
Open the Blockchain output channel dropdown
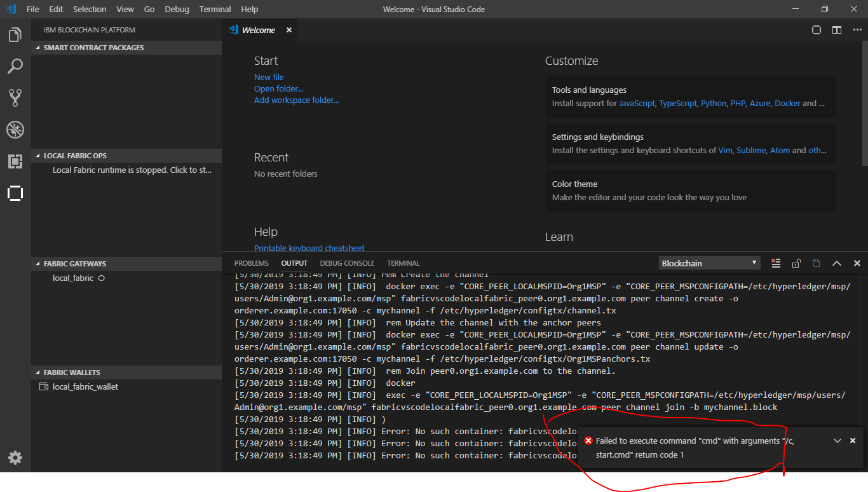[x=709, y=263]
